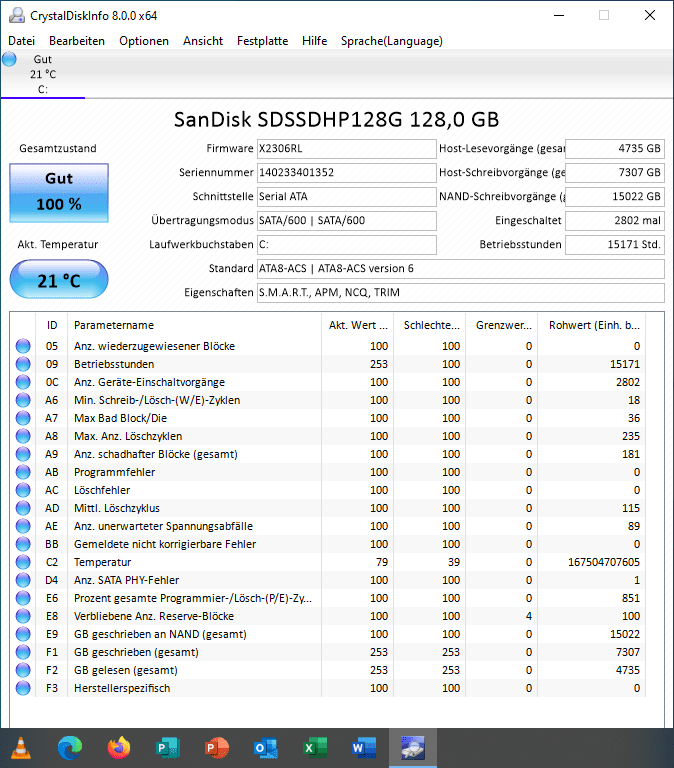Click the Schlechte... column header
This screenshot has width=674, height=768.
(430, 325)
